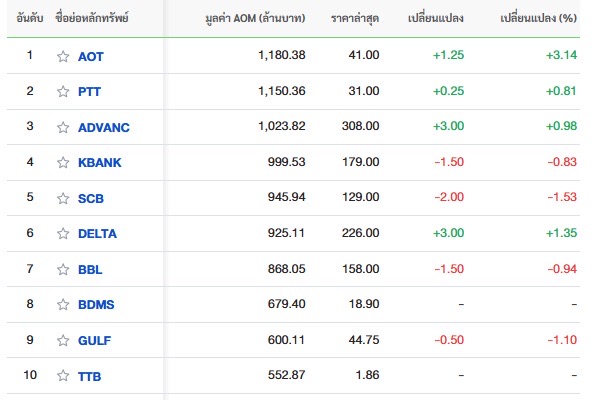600x400 pixels.
Task: Add ADVANC to watchlist with star
Action: 63,127
